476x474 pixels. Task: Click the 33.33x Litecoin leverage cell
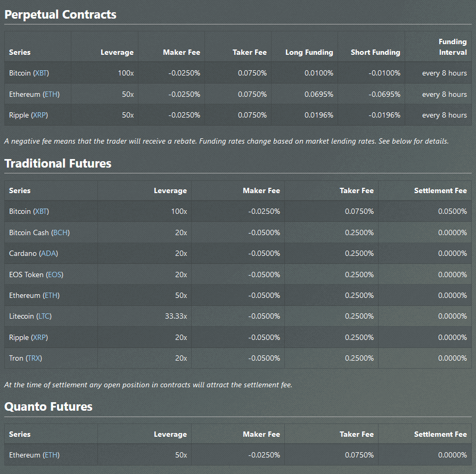tap(176, 316)
